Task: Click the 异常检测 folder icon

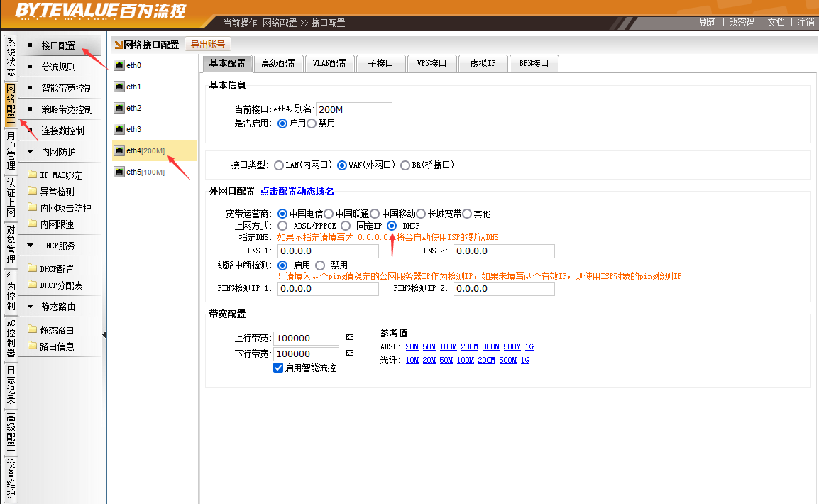Action: [32, 192]
